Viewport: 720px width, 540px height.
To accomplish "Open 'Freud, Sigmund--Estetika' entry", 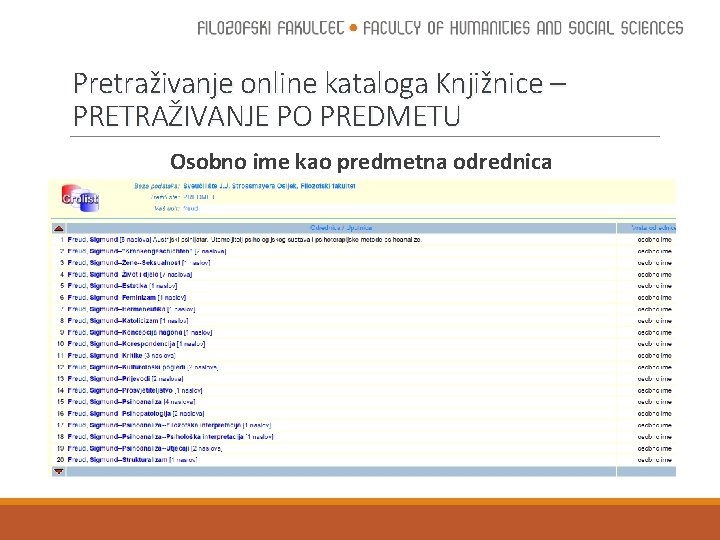I will (x=122, y=286).
